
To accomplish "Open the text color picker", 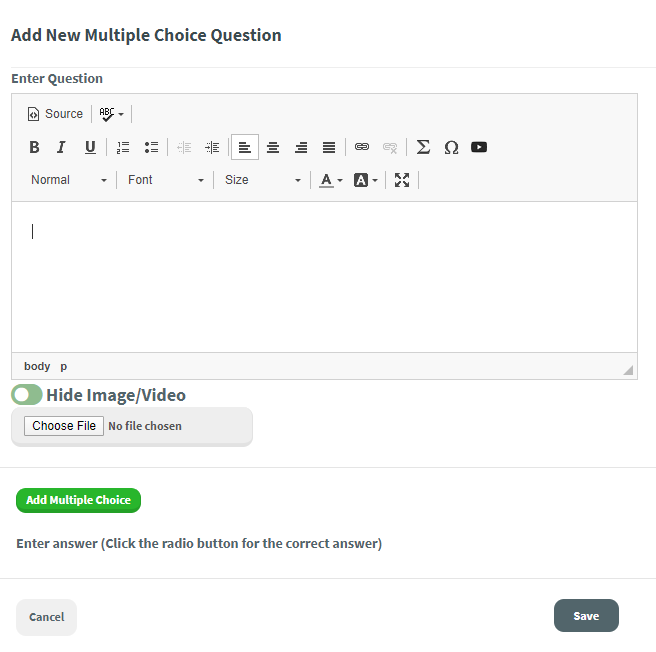I will click(x=330, y=180).
